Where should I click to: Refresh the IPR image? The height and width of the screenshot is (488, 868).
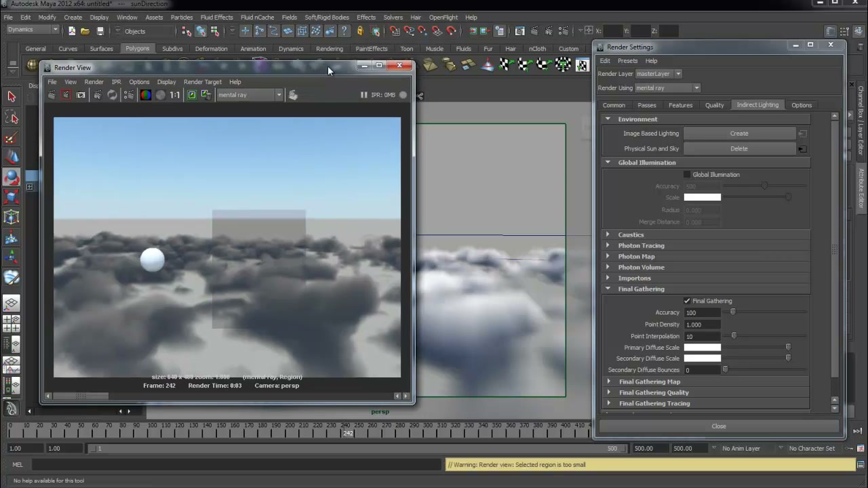click(113, 95)
